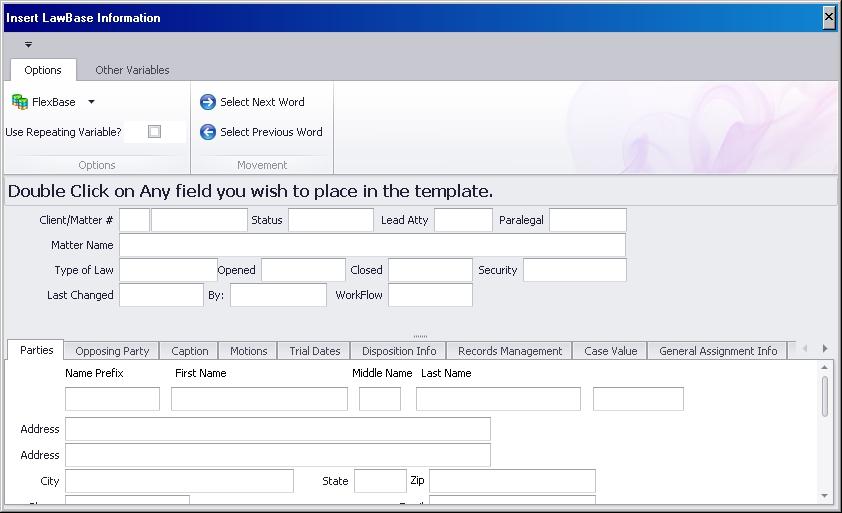The height and width of the screenshot is (513, 842).
Task: Switch to the Case Value tab
Action: tap(611, 351)
